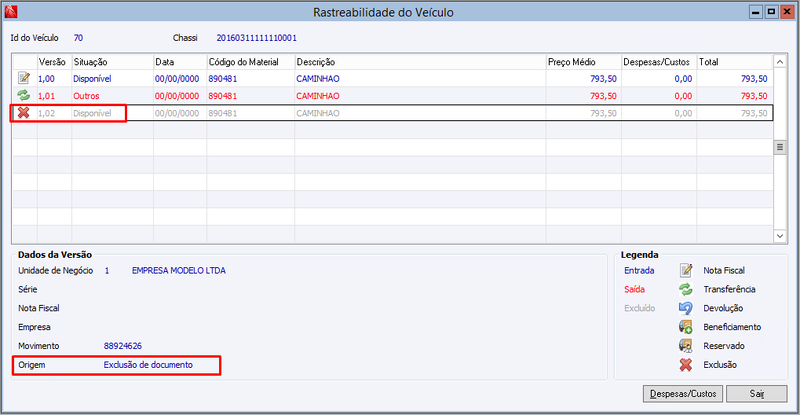Close the Rastreabilidade do Veículo window
Viewport: 800px width, 415px height.
tap(787, 12)
